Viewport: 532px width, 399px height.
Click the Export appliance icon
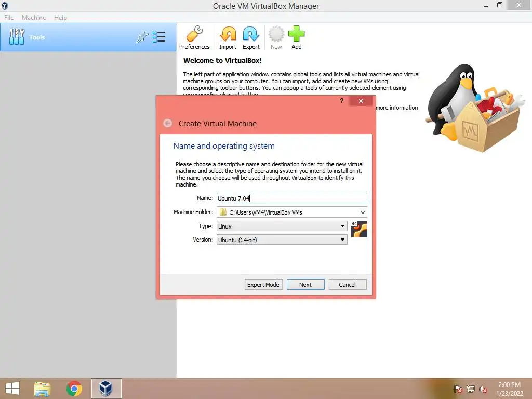pyautogui.click(x=251, y=37)
